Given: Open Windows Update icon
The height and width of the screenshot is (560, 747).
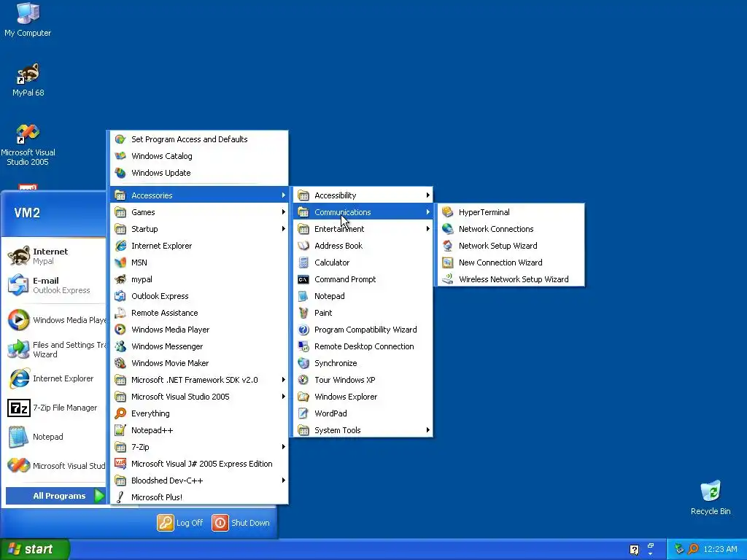Looking at the screenshot, I should coord(120,173).
